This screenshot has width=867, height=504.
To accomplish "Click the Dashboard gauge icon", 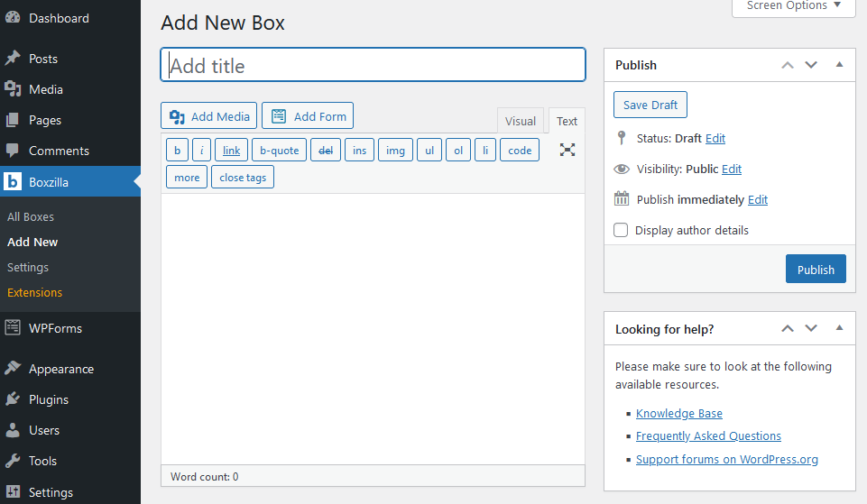I will pos(13,18).
